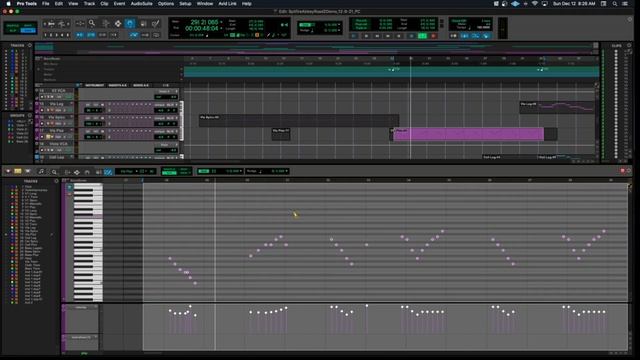Click the Stop button in the transport
Image resolution: width=640 pixels, height=360 pixels.
(x=411, y=36)
